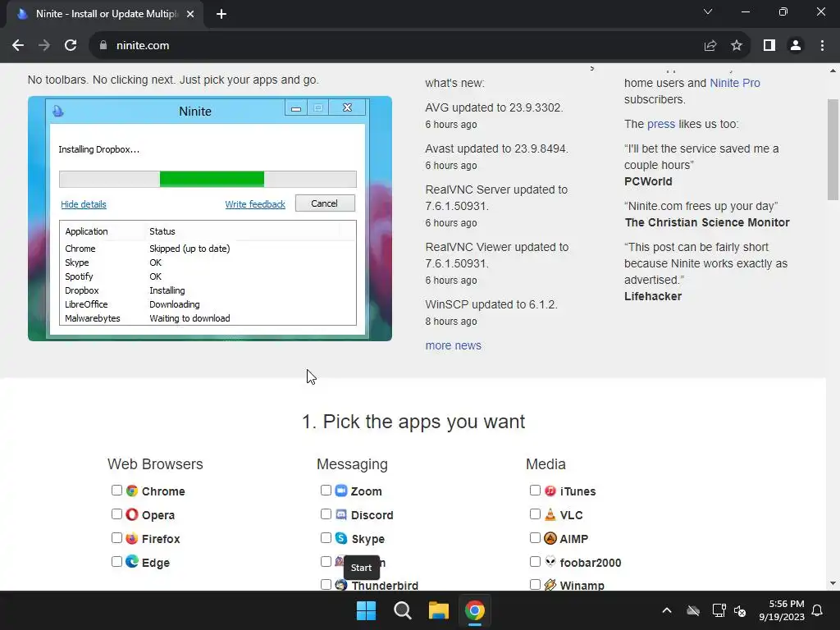The image size is (840, 630).
Task: Click the Winamp app icon
Action: click(x=550, y=585)
